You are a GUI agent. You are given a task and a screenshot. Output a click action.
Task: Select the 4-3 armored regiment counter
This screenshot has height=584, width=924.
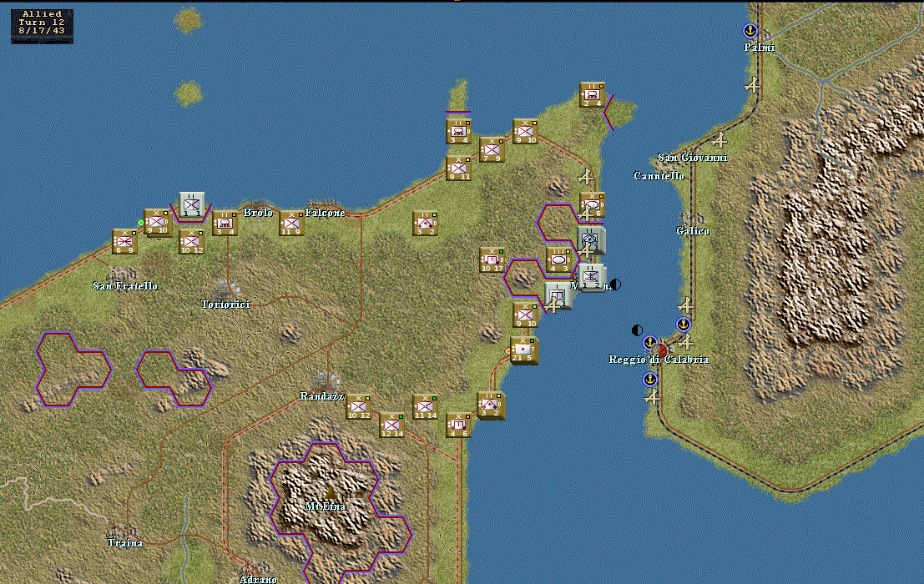tap(558, 259)
